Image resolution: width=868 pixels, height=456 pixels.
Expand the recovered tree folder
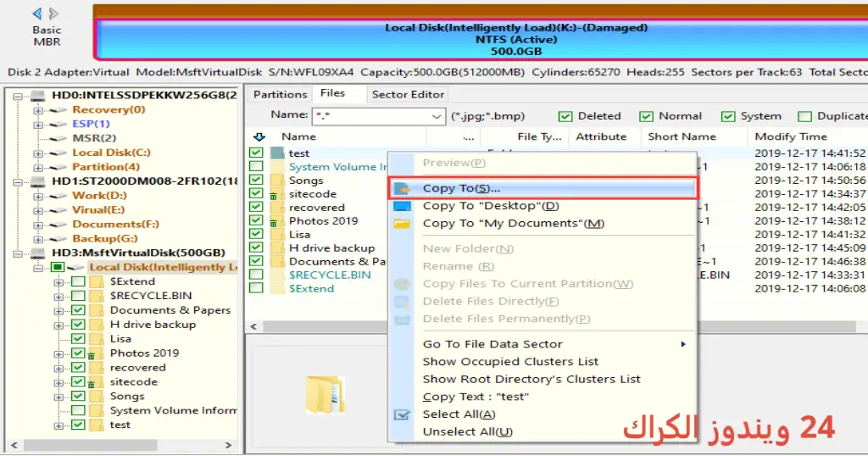58,369
